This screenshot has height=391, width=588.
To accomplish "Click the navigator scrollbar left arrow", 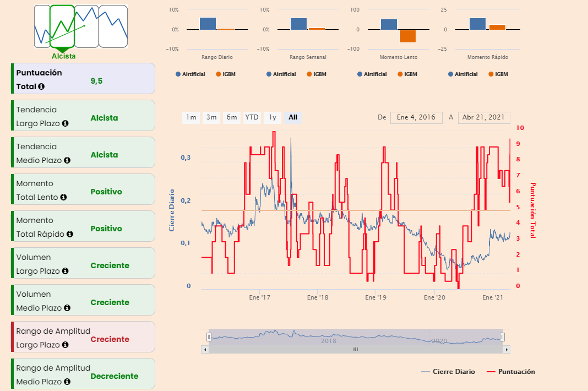I will pos(205,349).
